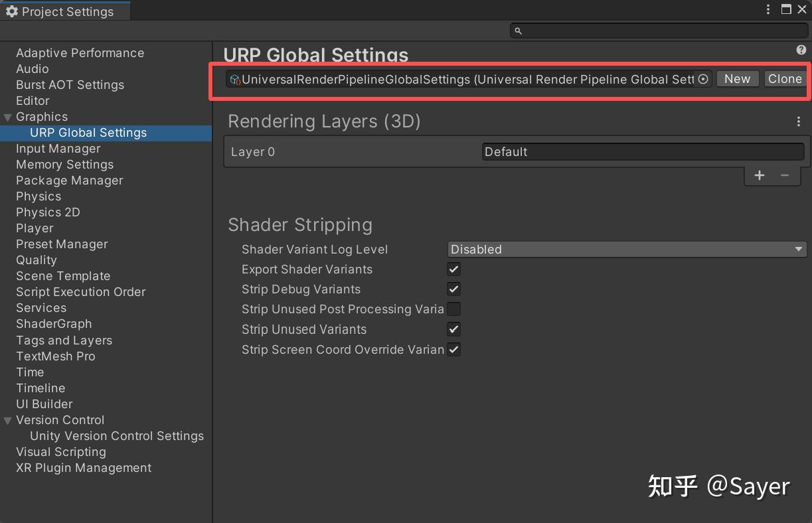This screenshot has height=523, width=812.
Task: Select Burst AOT Settings
Action: tap(70, 85)
